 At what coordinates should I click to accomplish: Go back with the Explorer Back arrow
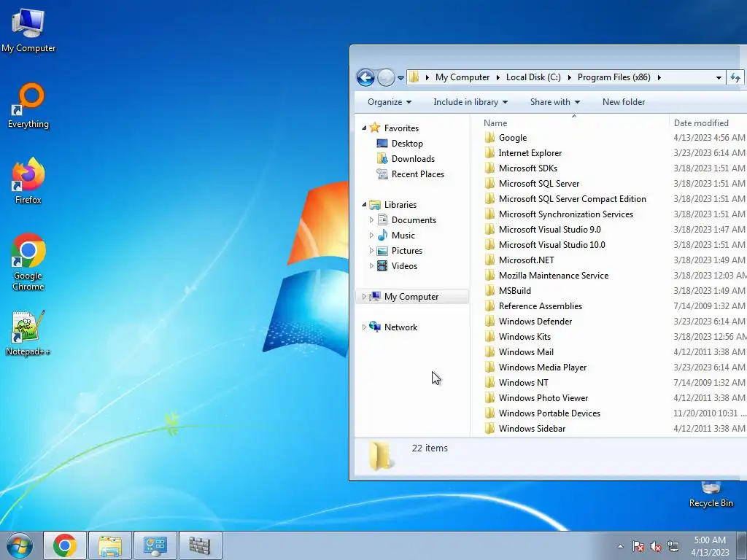[x=366, y=77]
